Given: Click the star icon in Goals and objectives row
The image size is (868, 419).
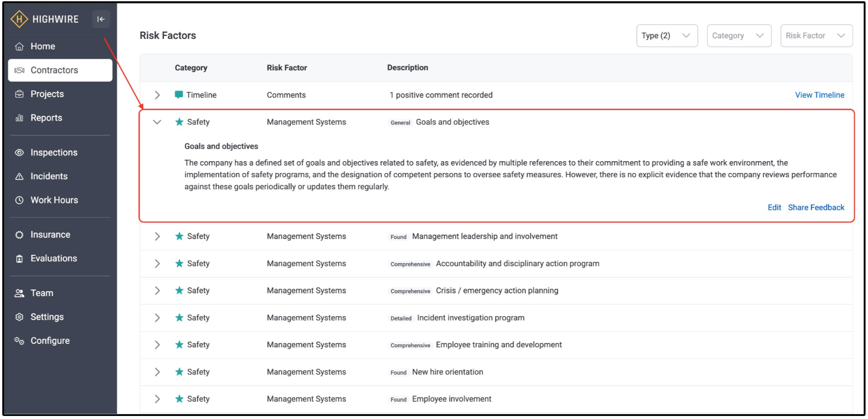Looking at the screenshot, I should tap(179, 122).
